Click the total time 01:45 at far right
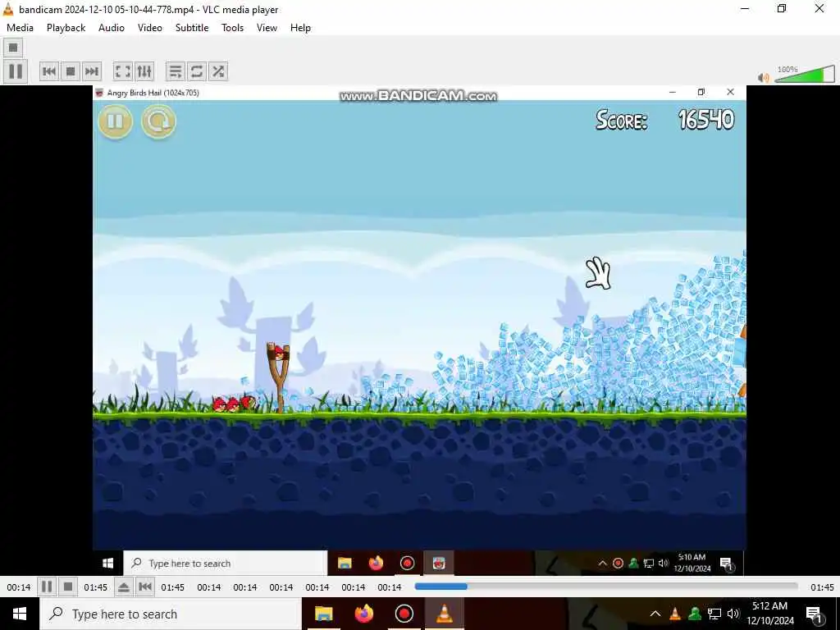The width and height of the screenshot is (840, 630). coord(822,587)
